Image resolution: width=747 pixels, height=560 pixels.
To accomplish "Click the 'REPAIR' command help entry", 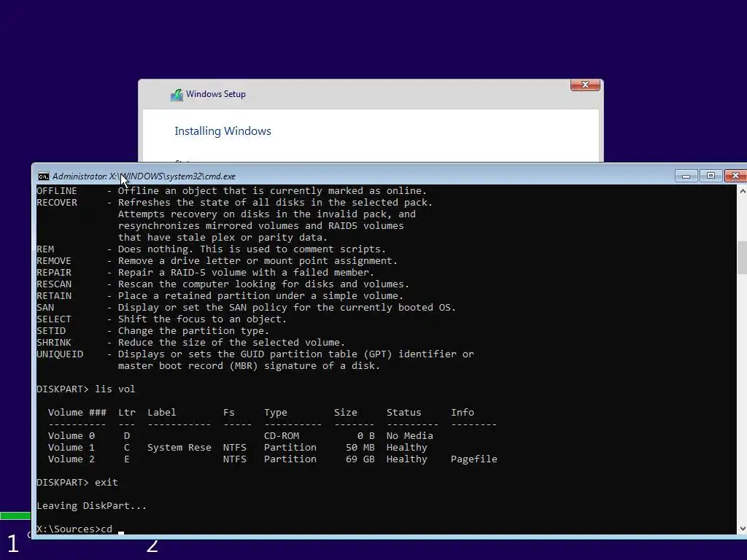I will pos(205,273).
